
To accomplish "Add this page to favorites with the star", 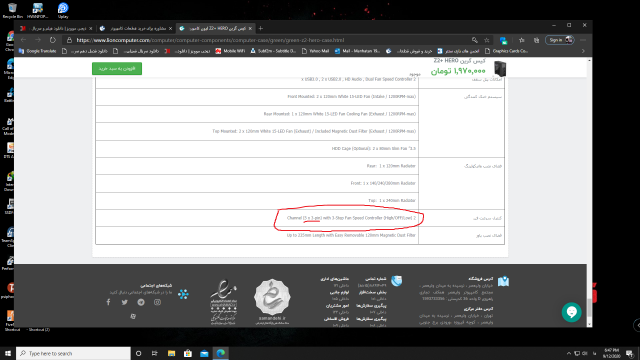I will (x=487, y=40).
